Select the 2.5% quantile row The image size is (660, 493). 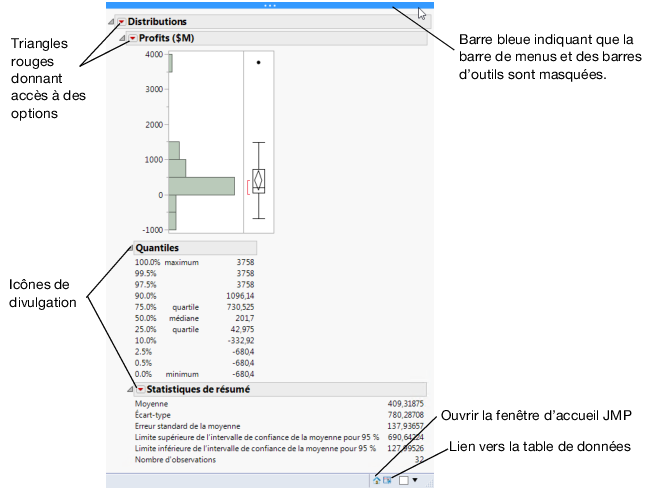(194, 352)
